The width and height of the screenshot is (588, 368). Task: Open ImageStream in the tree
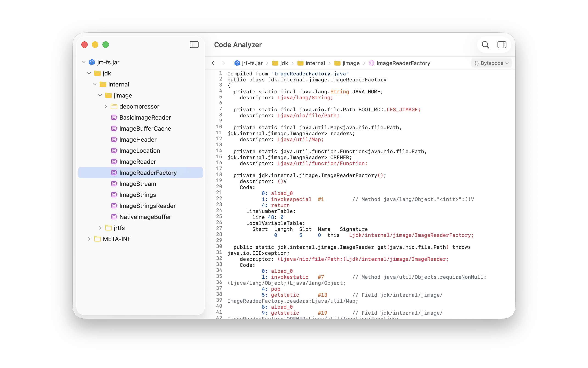click(138, 184)
